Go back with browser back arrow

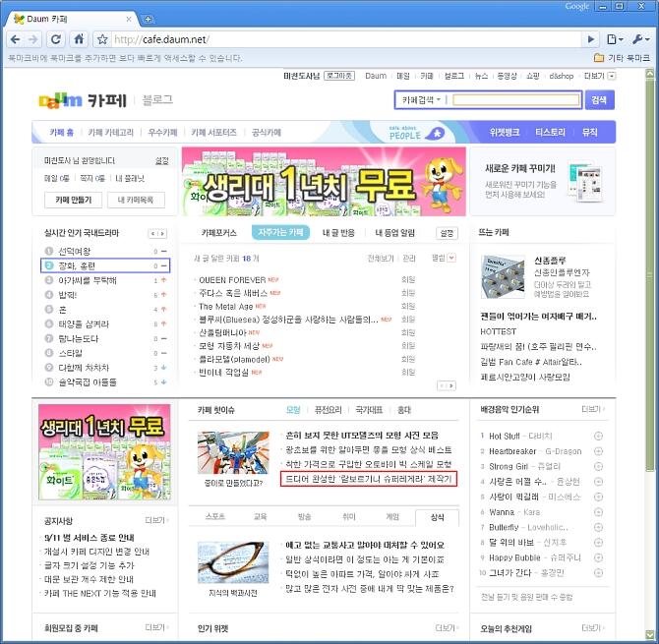coord(15,39)
